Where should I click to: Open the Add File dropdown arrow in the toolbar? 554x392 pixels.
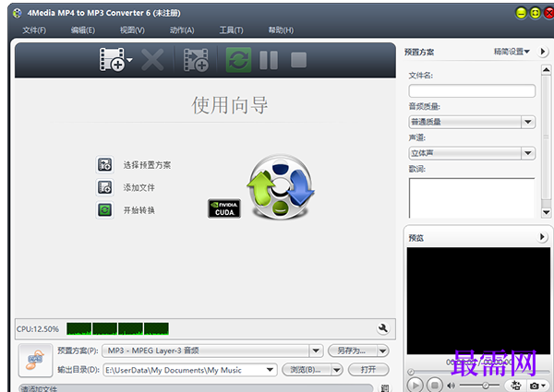tap(129, 60)
